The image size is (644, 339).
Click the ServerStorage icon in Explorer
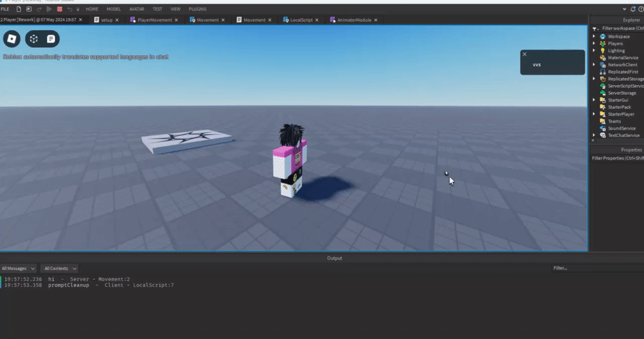tap(603, 93)
